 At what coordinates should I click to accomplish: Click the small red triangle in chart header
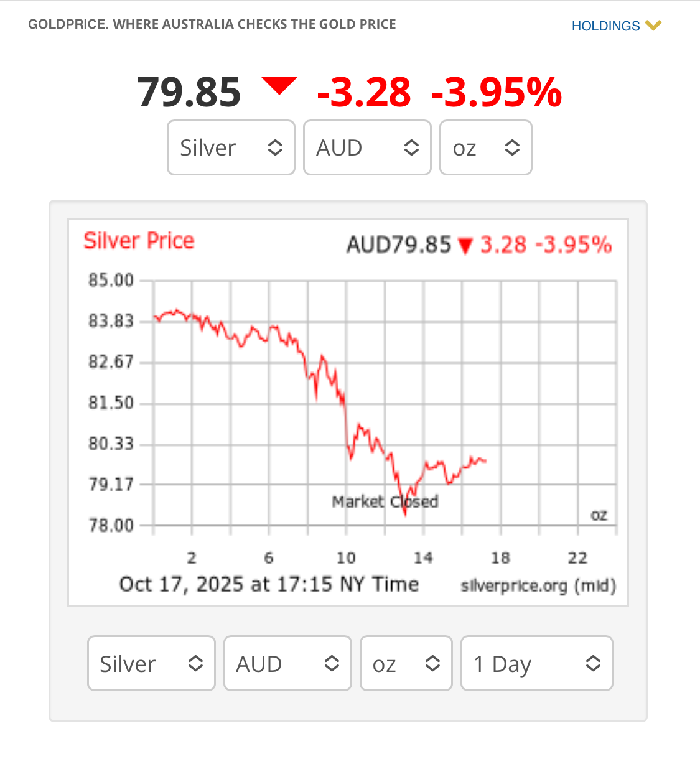[465, 246]
